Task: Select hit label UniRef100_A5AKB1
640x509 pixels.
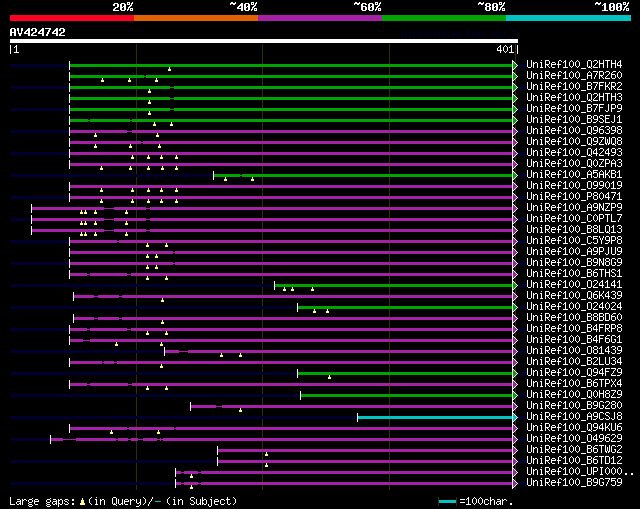Action: click(574, 175)
